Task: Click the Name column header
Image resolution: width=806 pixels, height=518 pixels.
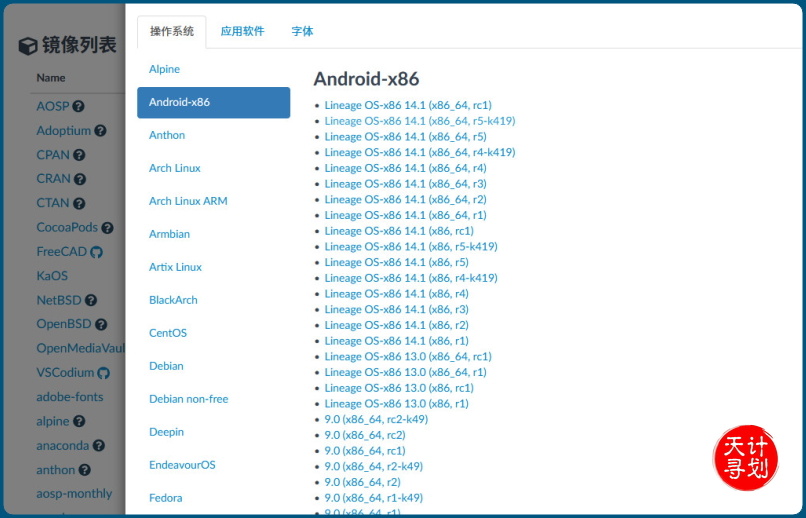Action: coord(51,78)
